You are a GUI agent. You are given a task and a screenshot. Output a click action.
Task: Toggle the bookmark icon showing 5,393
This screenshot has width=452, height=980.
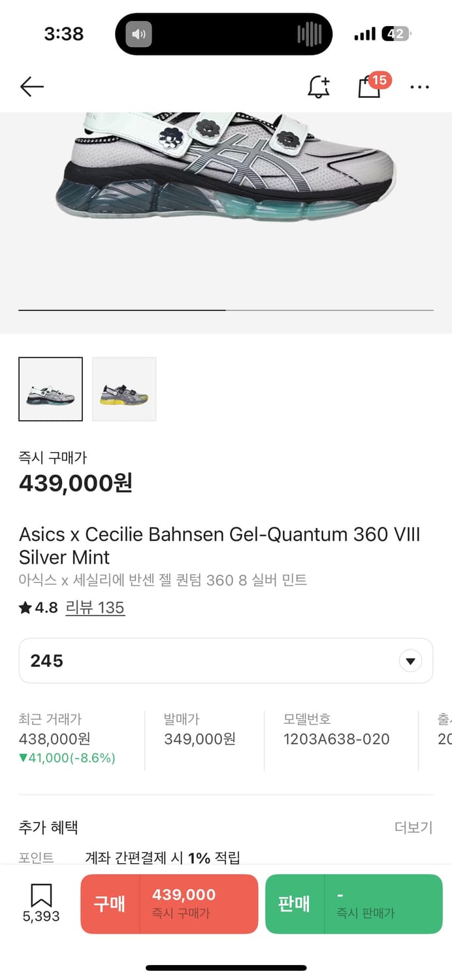coord(41,903)
